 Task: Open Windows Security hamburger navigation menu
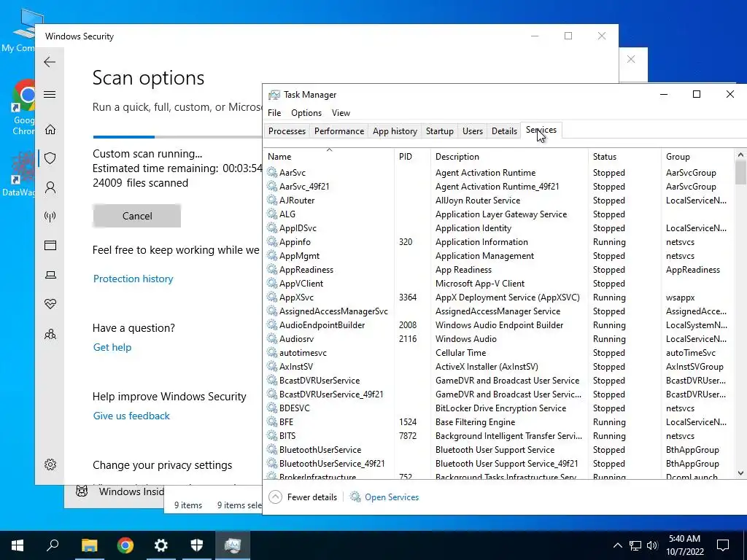[50, 94]
